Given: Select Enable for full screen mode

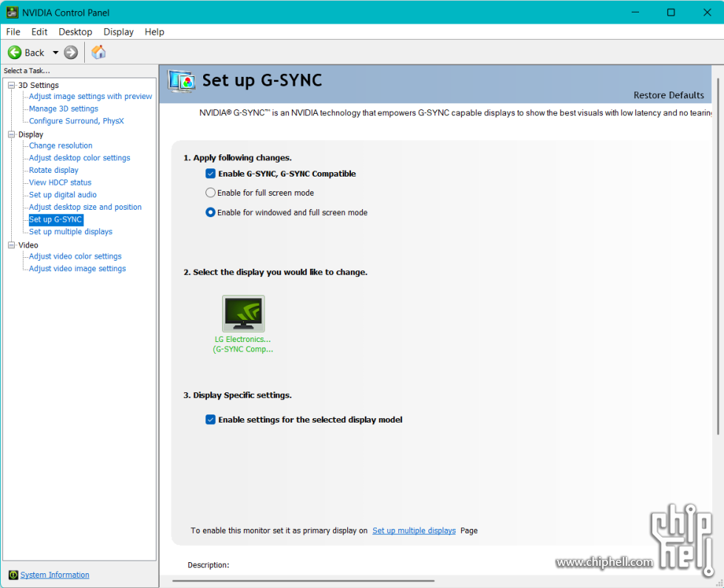Looking at the screenshot, I should click(x=210, y=193).
